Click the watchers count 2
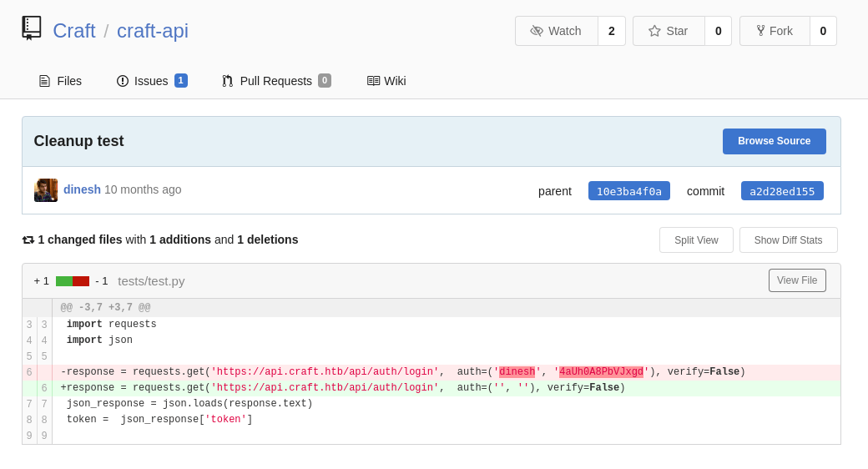The image size is (868, 469). tap(611, 31)
